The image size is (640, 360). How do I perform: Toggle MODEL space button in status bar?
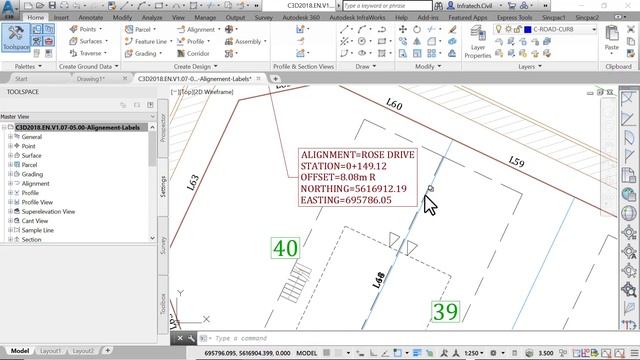(307, 353)
